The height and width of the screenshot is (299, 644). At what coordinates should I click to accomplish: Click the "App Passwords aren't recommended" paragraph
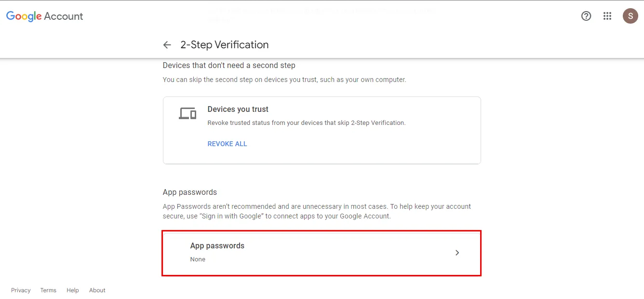(x=317, y=211)
